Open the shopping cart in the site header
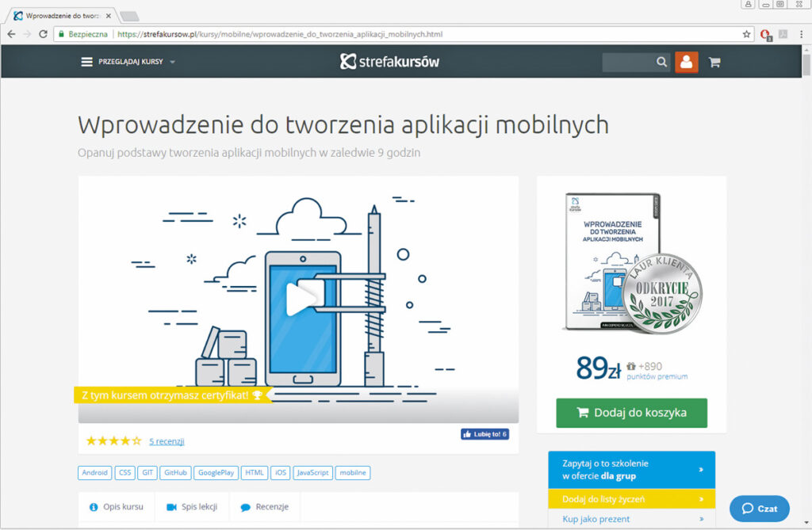The height and width of the screenshot is (530, 812). (713, 62)
